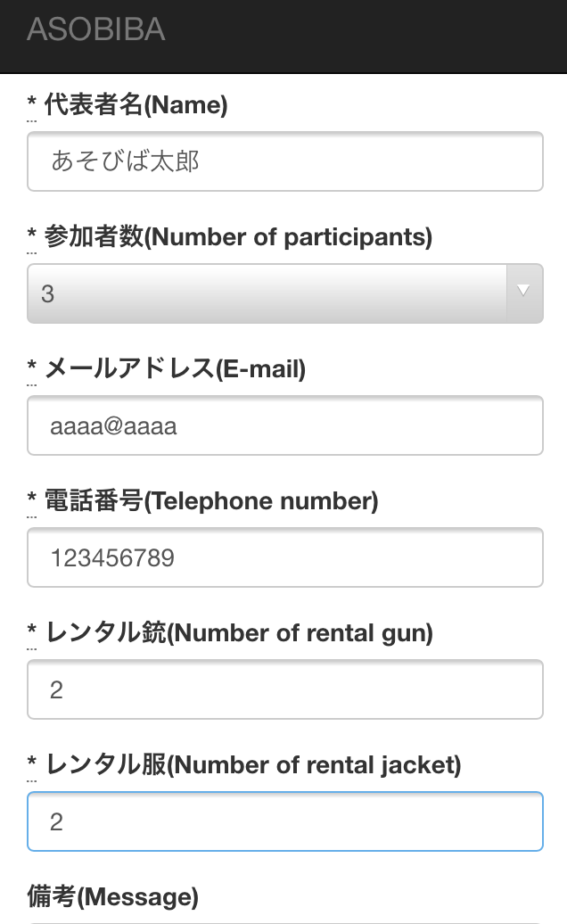Screen dimensions: 567x924
Task: Click the arrow on the participants dropdown
Action: (x=524, y=291)
